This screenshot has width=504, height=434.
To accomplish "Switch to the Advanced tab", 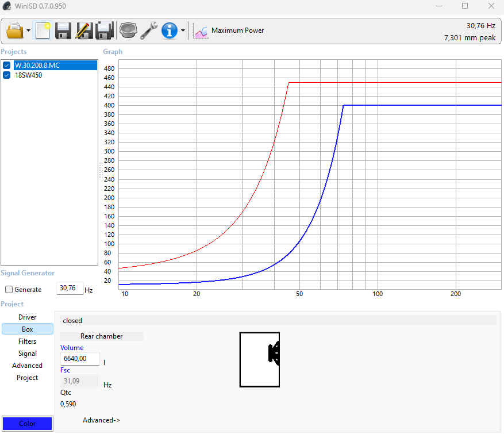I will tap(28, 366).
